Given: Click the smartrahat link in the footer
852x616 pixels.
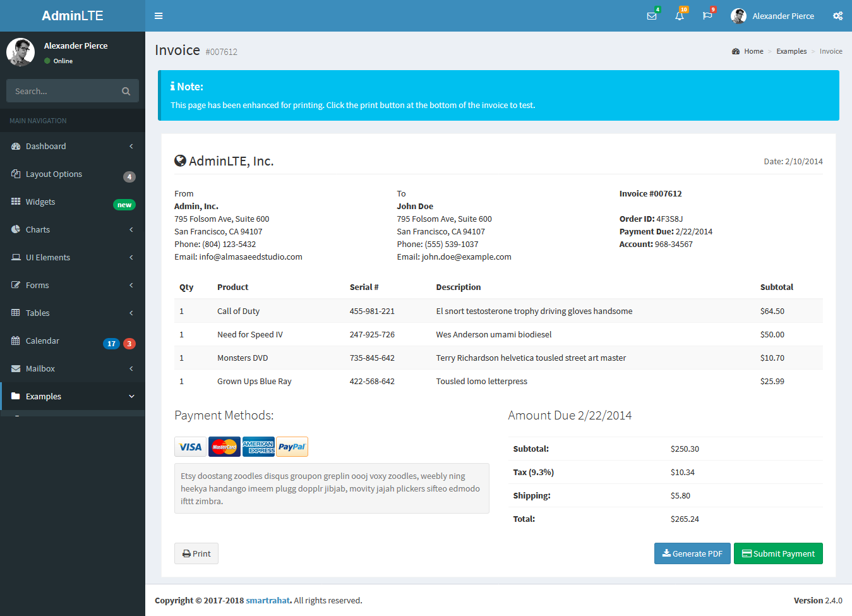Looking at the screenshot, I should [x=268, y=600].
